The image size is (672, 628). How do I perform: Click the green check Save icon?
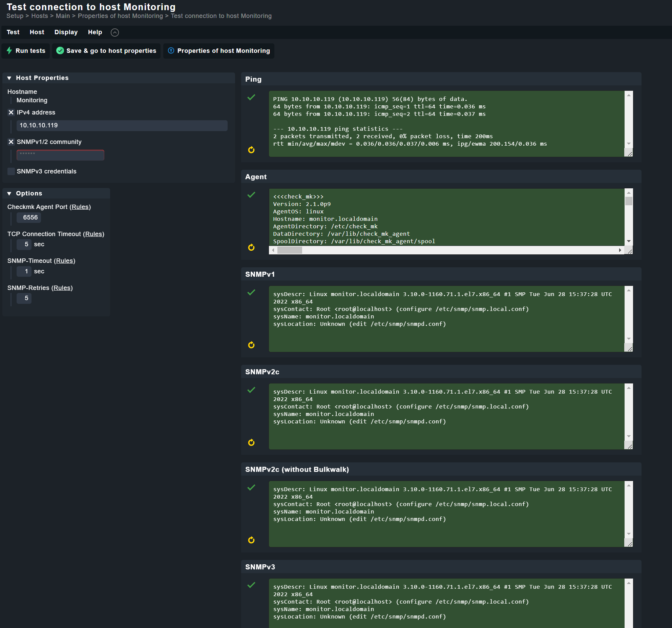click(x=60, y=50)
